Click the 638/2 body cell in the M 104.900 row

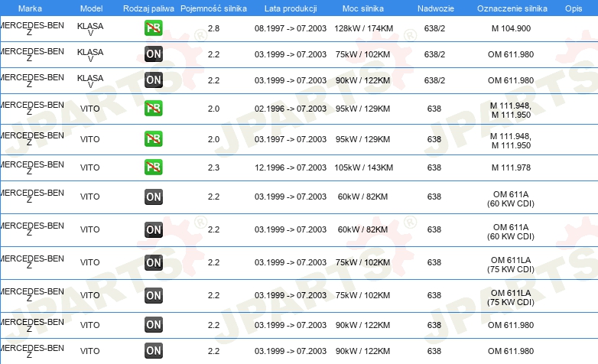434,28
